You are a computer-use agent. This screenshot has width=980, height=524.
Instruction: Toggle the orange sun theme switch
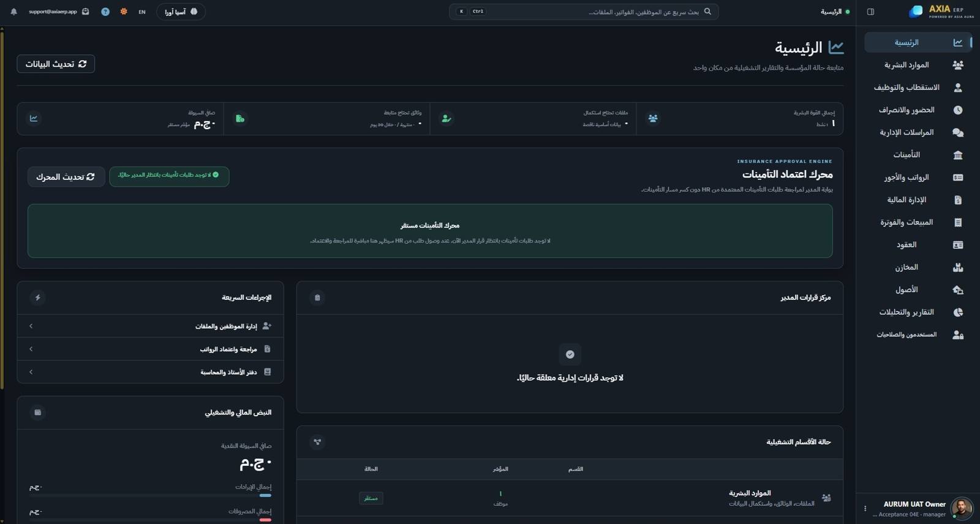tap(124, 12)
